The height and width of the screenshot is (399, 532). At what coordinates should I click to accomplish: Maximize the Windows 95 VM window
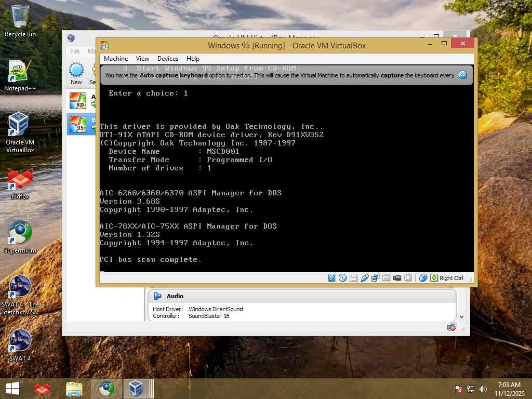444,44
